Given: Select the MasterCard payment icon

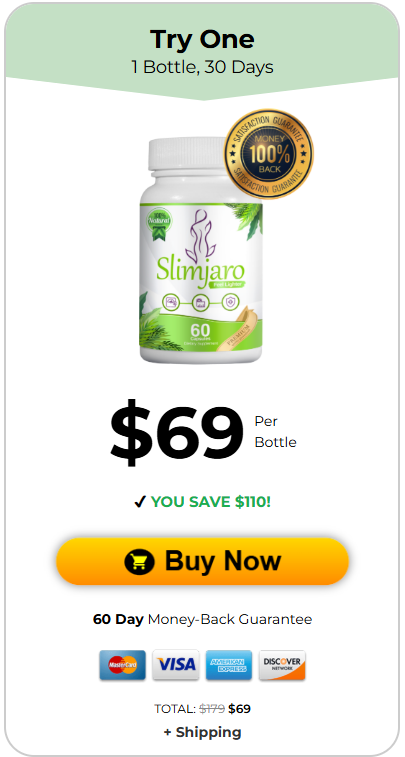Looking at the screenshot, I should (x=123, y=665).
